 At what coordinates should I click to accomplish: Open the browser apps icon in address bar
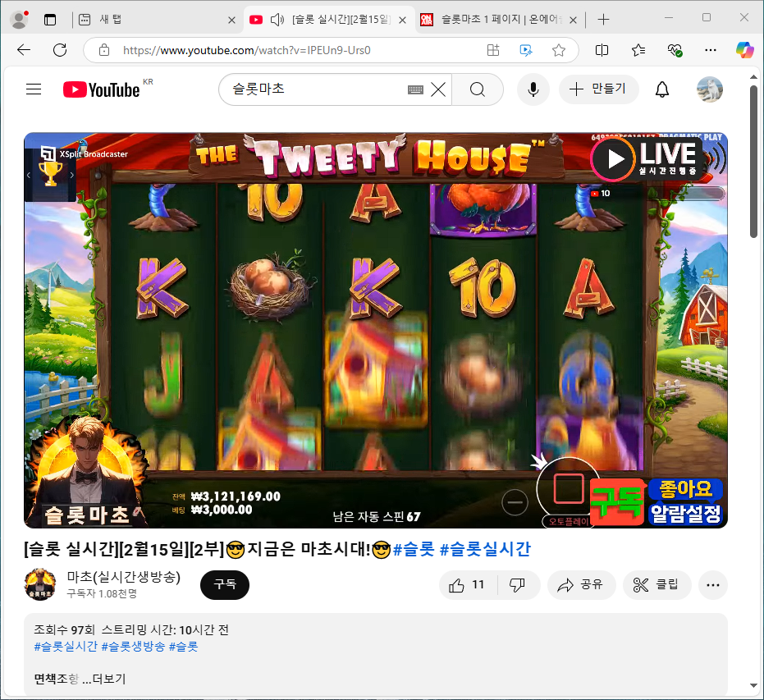[x=493, y=50]
